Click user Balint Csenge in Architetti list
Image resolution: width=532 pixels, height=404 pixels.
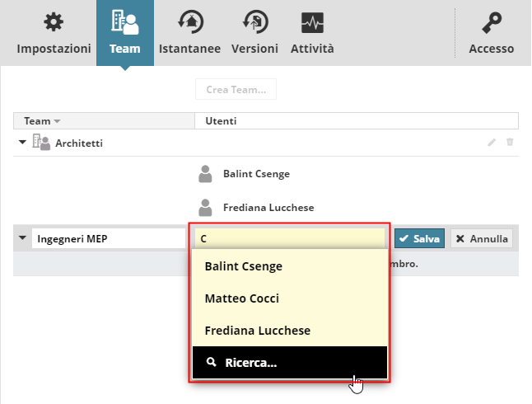255,174
